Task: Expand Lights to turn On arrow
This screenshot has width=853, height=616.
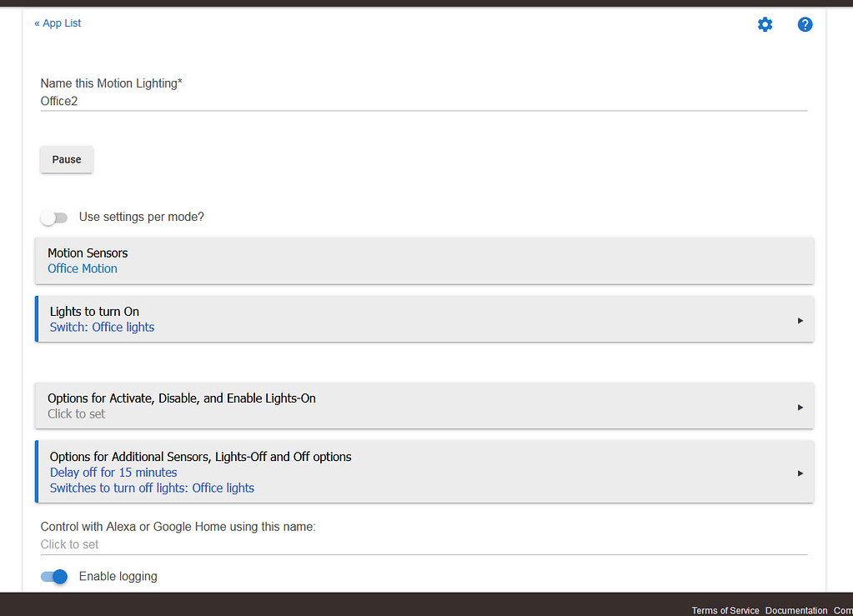Action: coord(800,320)
